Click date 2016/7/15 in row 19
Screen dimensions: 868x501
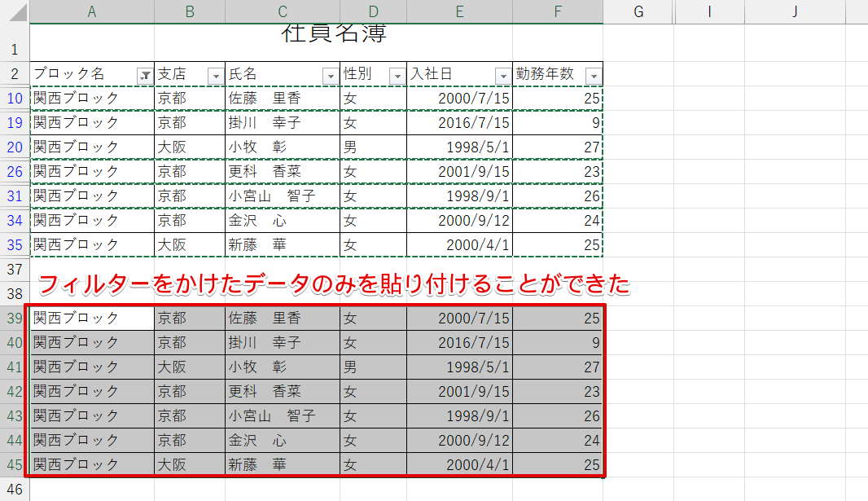pyautogui.click(x=474, y=122)
